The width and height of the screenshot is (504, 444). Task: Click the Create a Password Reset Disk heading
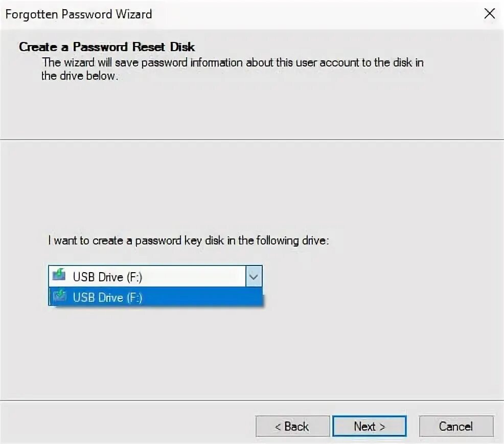point(107,47)
